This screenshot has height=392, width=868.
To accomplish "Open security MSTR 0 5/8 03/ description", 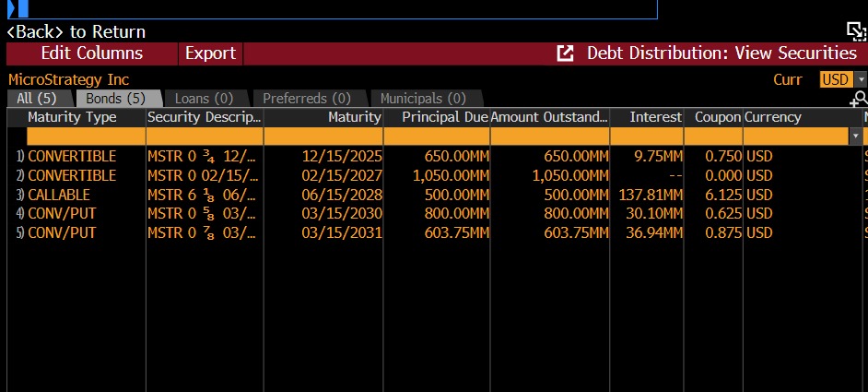I will [x=202, y=213].
